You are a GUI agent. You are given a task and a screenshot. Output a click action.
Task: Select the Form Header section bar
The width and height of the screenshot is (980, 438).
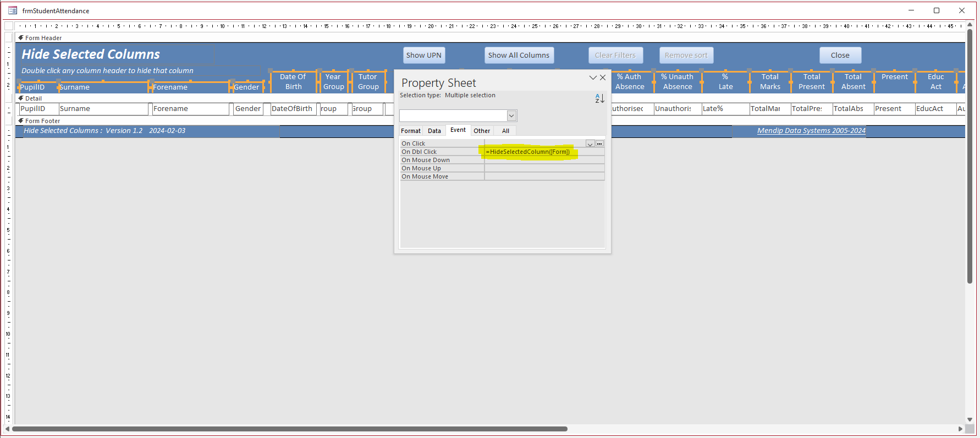pos(489,38)
